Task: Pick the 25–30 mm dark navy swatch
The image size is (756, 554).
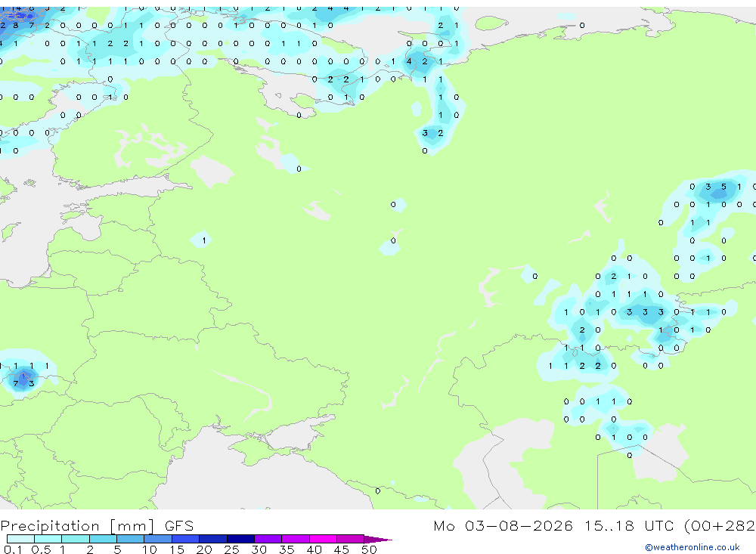Action: [240, 539]
